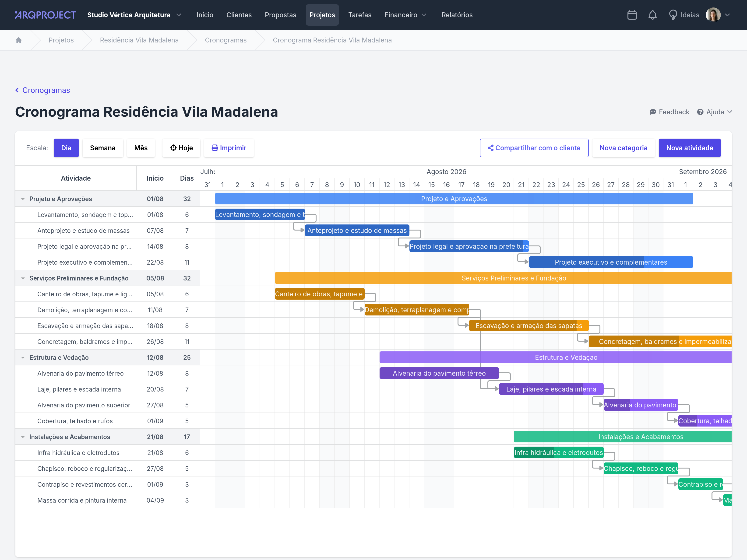Switch to Tarefas
Viewport: 747px width, 560px height.
tap(360, 15)
